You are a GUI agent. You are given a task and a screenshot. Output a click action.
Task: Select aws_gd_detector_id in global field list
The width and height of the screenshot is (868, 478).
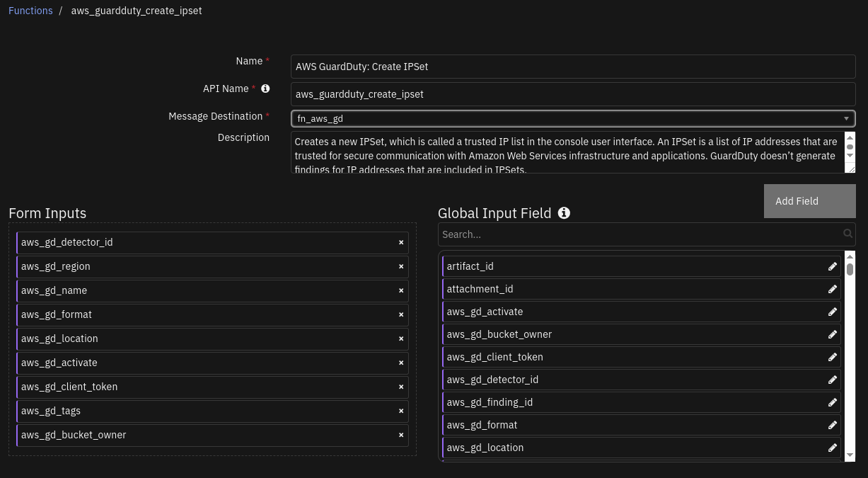click(x=642, y=380)
